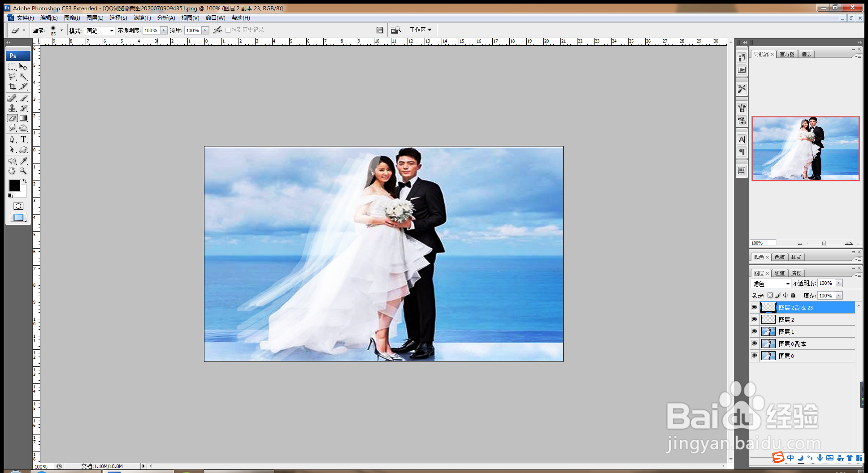868x473 pixels.
Task: Enable airbrush mode in options bar
Action: [x=218, y=30]
